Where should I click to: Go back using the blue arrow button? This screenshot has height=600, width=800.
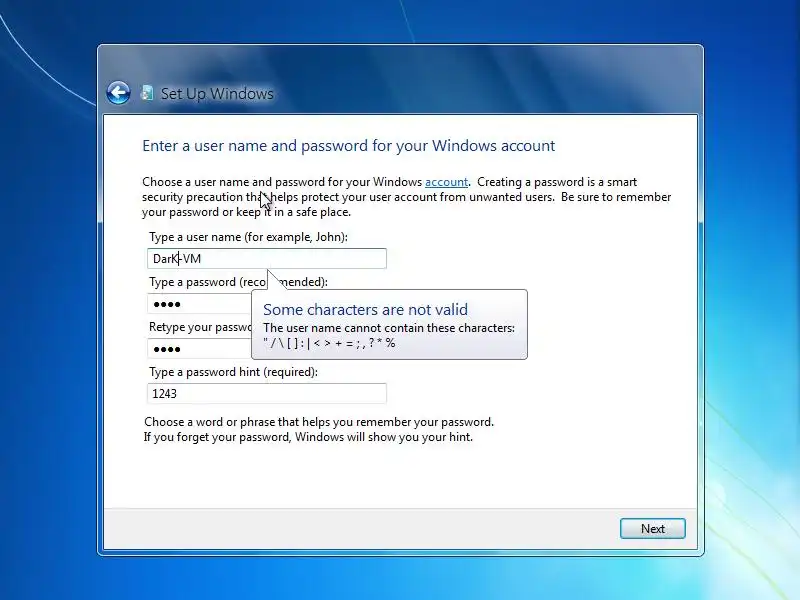click(118, 93)
